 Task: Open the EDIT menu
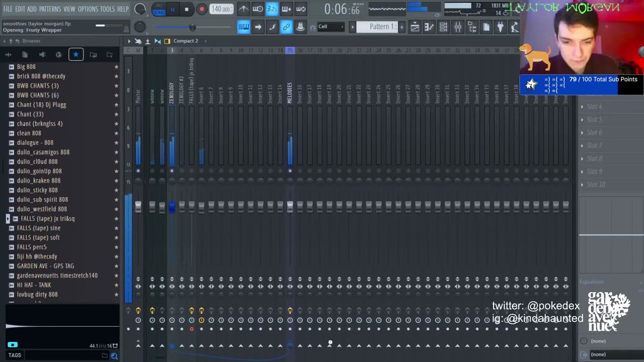tap(20, 9)
